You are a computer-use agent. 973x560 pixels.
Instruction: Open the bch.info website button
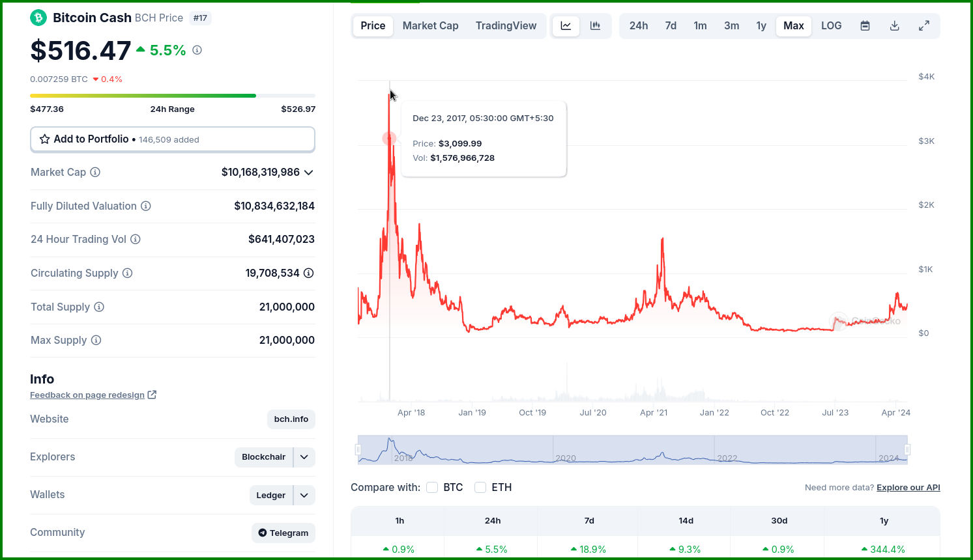click(291, 419)
